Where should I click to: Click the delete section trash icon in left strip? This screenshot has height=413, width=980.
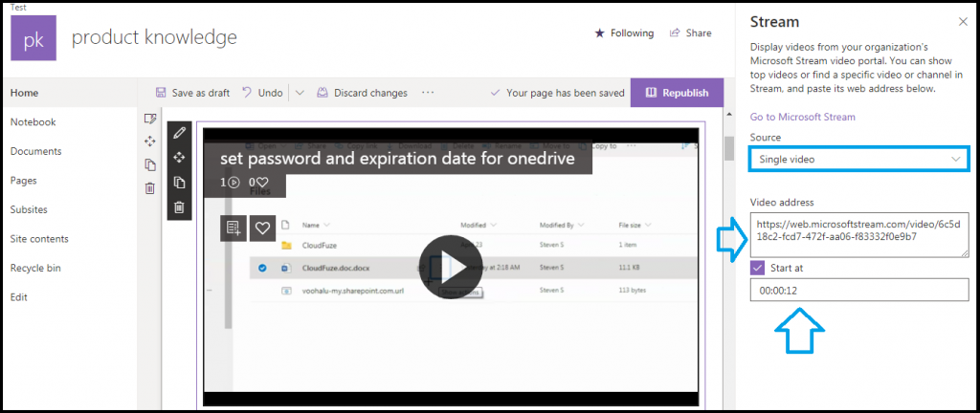pos(150,187)
